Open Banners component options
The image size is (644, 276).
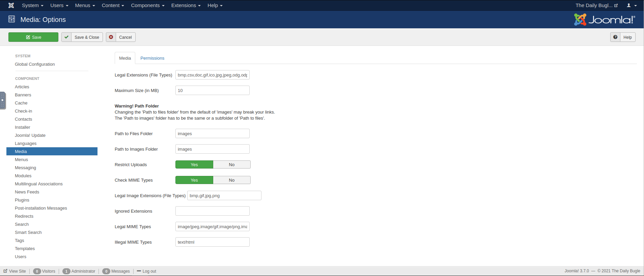23,95
